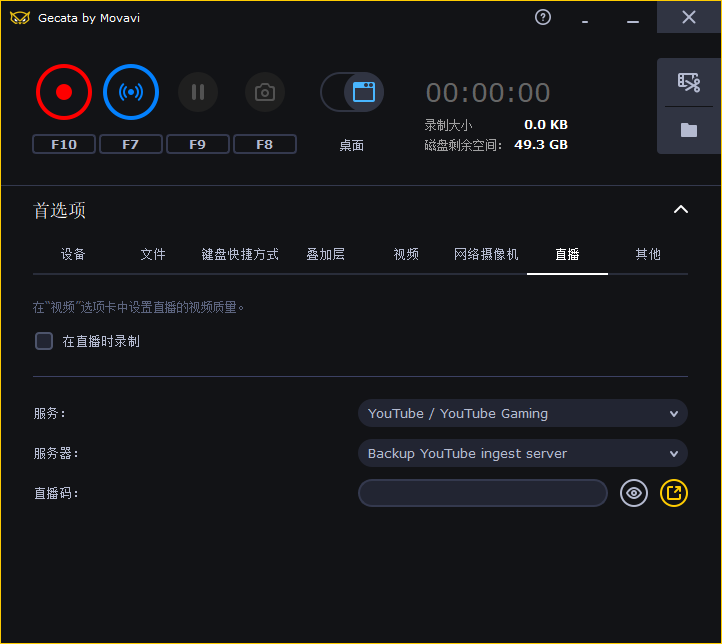722x644 pixels.
Task: Click the Gecata owl logo
Action: (x=20, y=18)
